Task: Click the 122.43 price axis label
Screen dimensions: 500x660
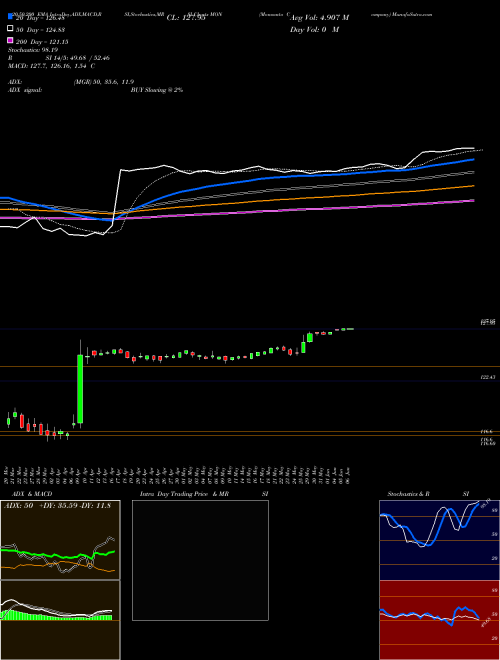Action: (487, 378)
